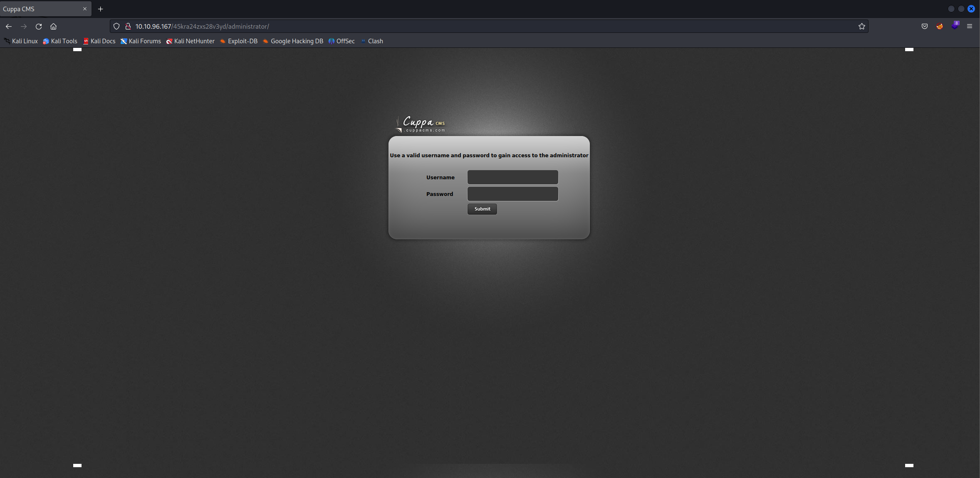Open the Exploit-DB bookmark
This screenshot has width=980, height=478.
point(239,41)
